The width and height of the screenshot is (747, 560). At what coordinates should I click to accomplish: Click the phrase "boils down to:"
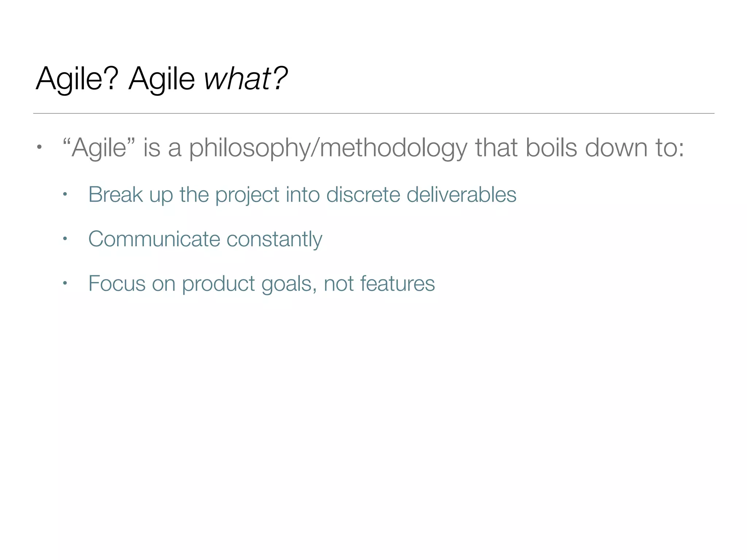(x=605, y=148)
